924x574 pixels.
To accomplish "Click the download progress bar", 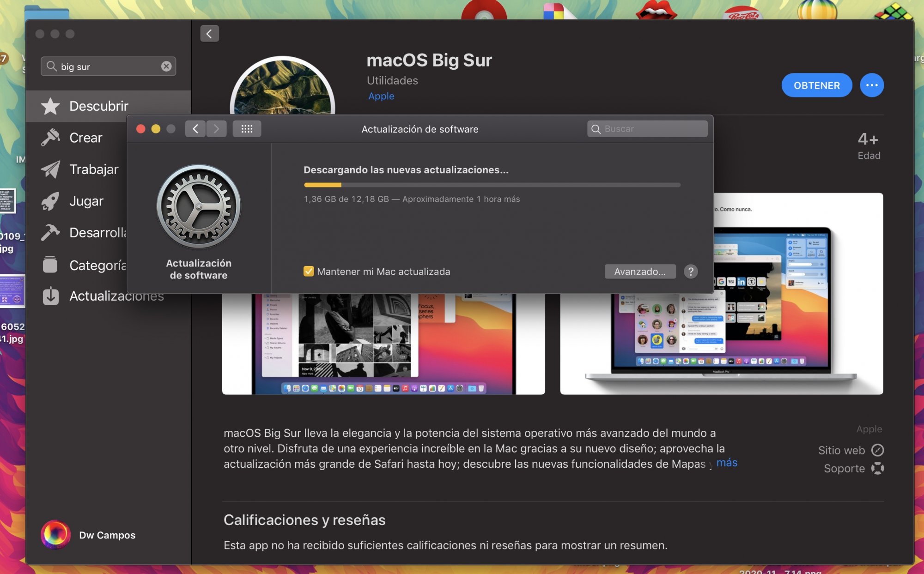I will pos(492,185).
